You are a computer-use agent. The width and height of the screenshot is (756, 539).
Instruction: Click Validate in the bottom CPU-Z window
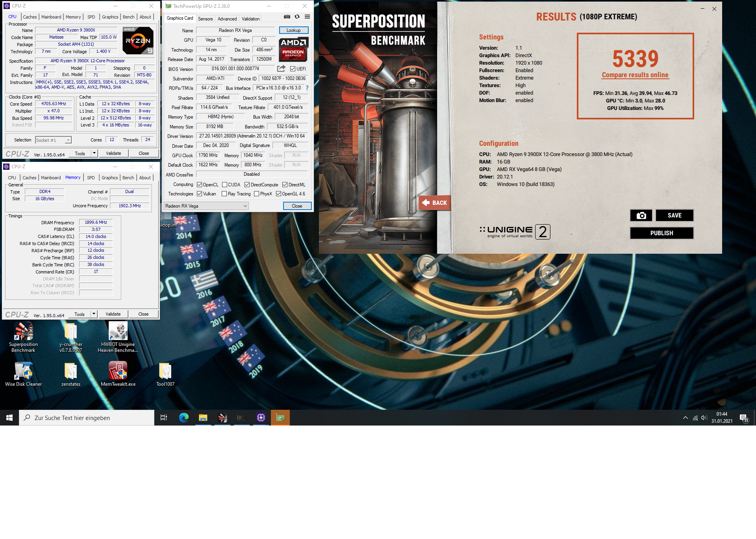pyautogui.click(x=113, y=314)
